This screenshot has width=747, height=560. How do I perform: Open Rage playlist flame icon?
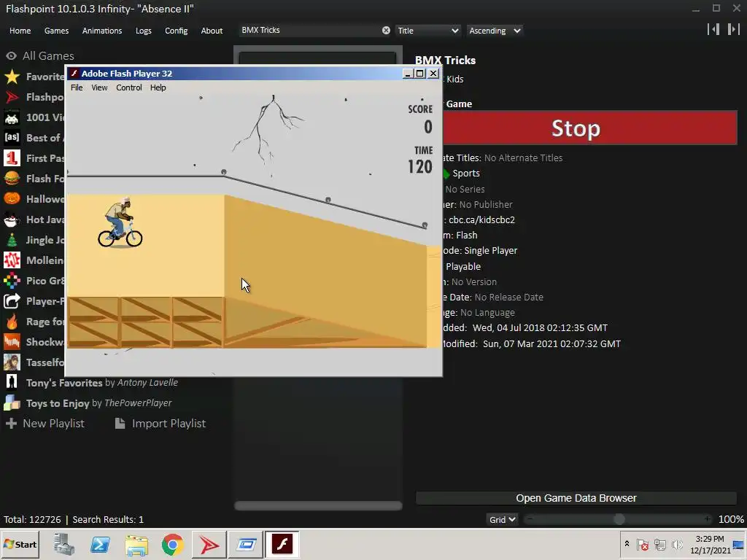coord(12,322)
